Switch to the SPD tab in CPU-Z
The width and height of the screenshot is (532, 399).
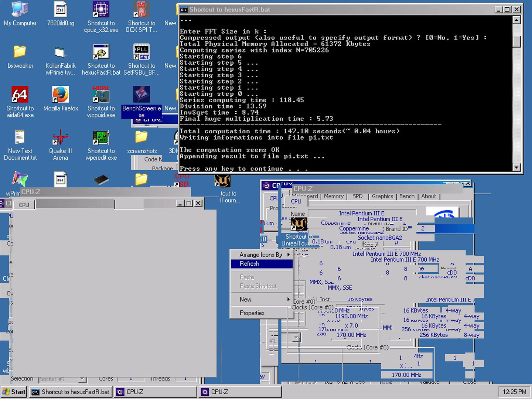click(357, 197)
